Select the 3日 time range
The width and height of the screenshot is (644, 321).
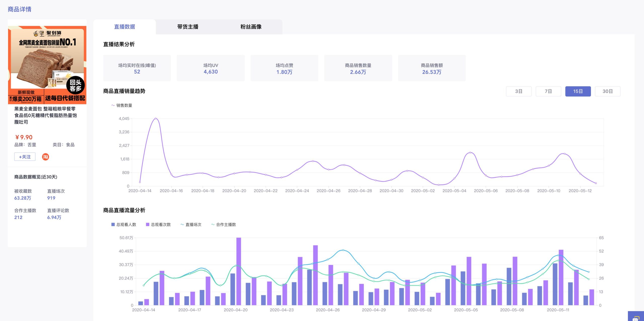519,91
